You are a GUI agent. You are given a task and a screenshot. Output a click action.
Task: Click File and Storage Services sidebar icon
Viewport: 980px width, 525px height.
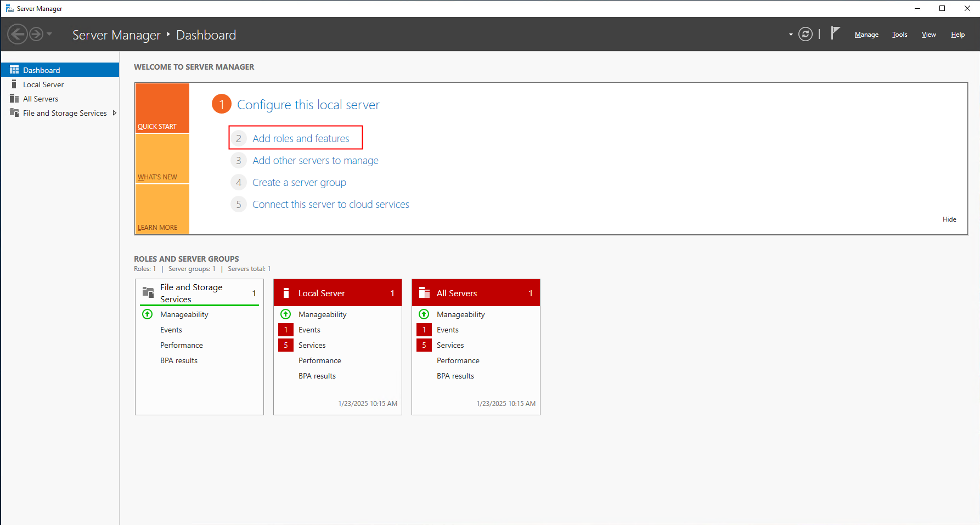pyautogui.click(x=14, y=112)
